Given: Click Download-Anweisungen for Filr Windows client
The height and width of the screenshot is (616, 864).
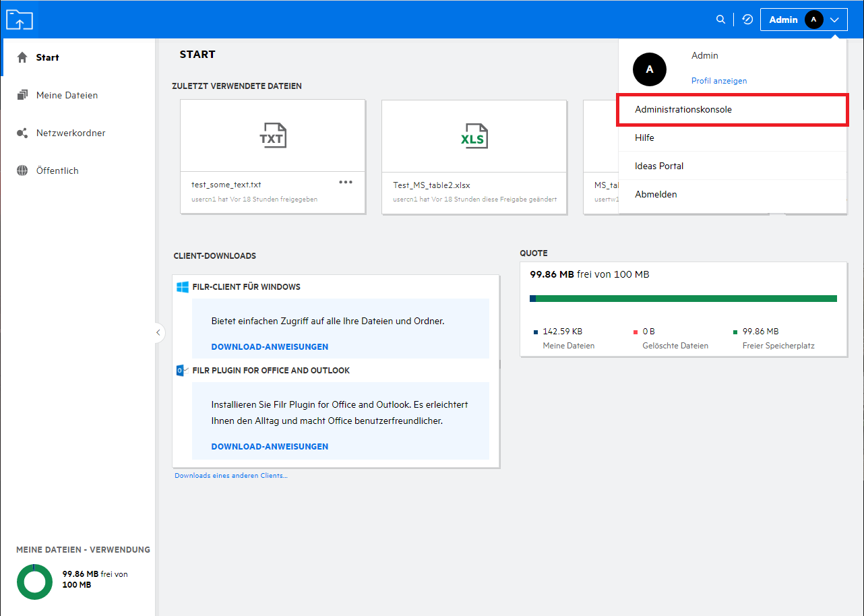Looking at the screenshot, I should pos(270,346).
